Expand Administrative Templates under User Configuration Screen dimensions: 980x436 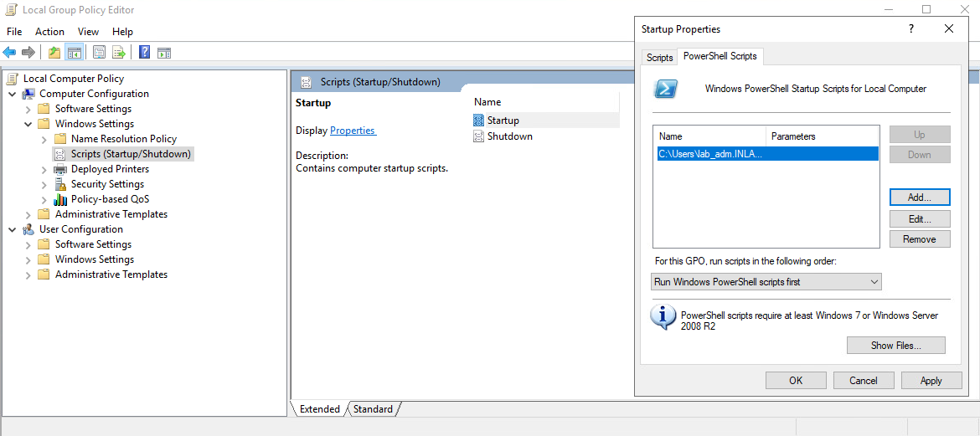pos(28,274)
